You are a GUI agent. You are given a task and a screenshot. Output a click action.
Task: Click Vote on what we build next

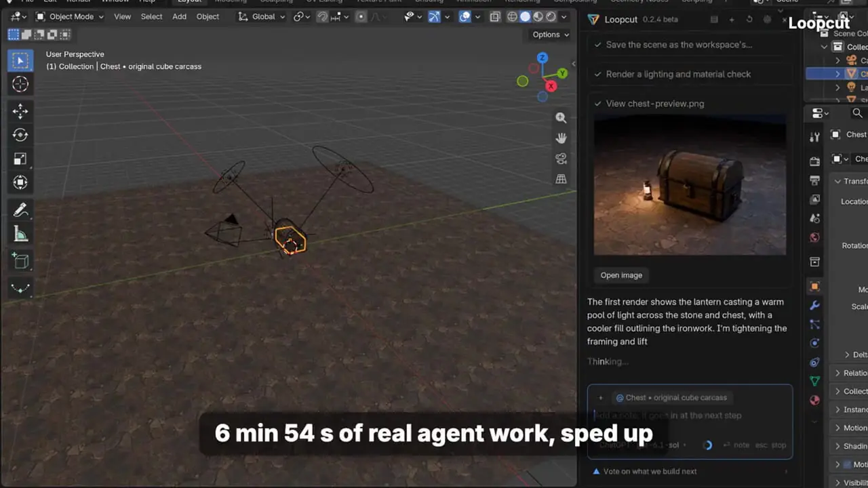coord(650,471)
